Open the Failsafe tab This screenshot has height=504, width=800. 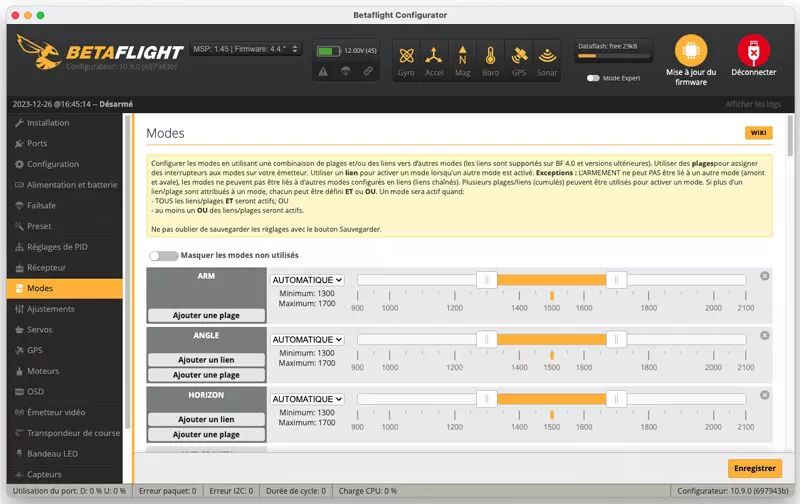(64, 206)
